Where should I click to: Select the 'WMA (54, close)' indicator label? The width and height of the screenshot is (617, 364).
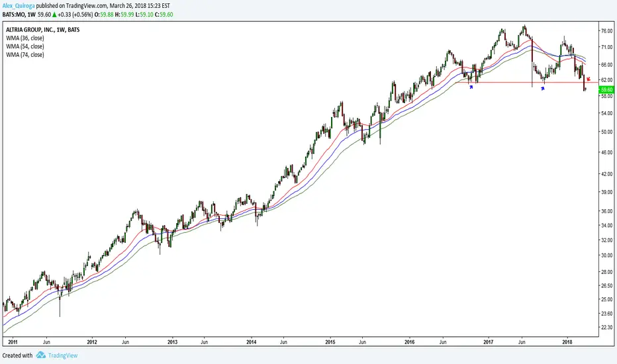click(24, 46)
